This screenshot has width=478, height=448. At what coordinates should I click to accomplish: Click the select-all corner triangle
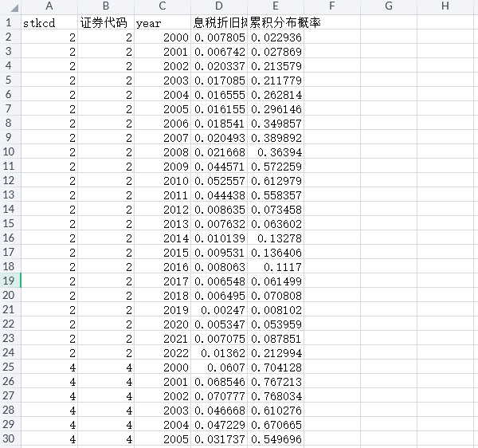14,8
